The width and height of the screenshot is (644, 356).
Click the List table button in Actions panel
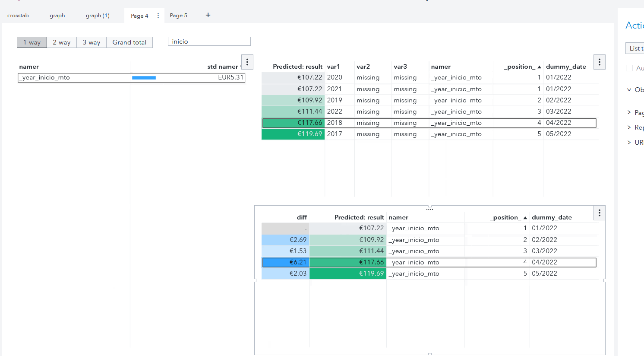click(x=635, y=48)
